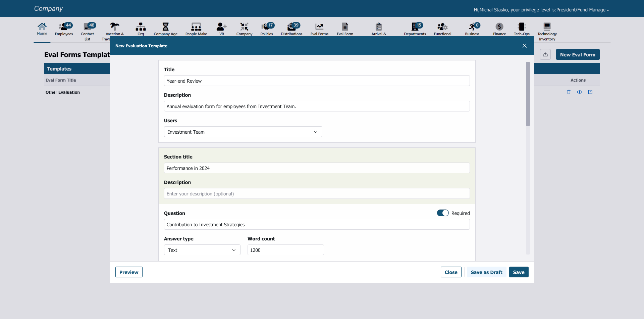The image size is (644, 319).
Task: Click the Preview button
Action: 128,272
